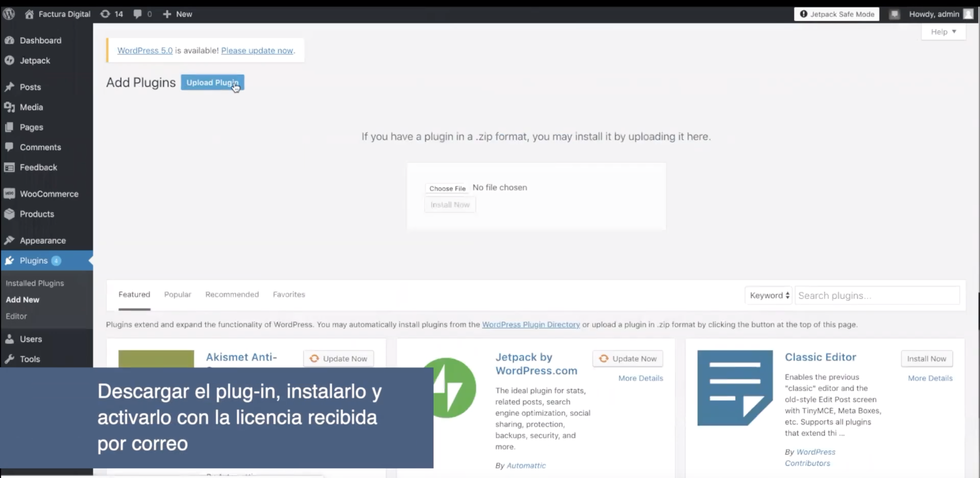Click the Upload Plugin button
Viewport: 980px width, 478px height.
pos(212,82)
